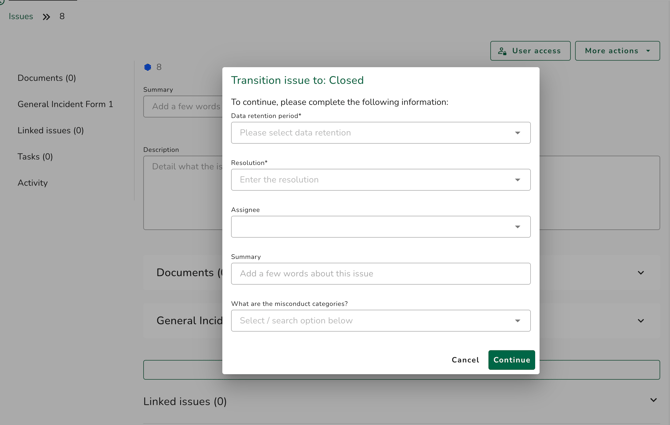
Task: Click the Continue button
Action: click(x=511, y=360)
